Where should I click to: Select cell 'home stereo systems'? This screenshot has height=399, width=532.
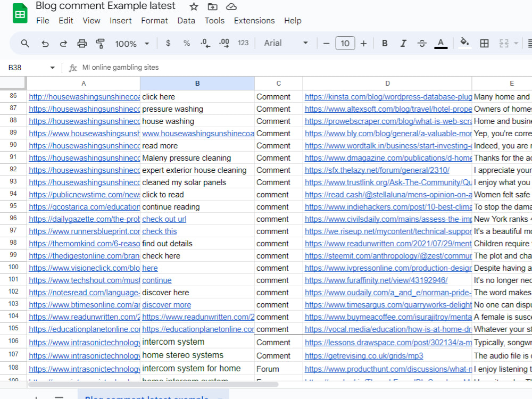click(x=197, y=355)
